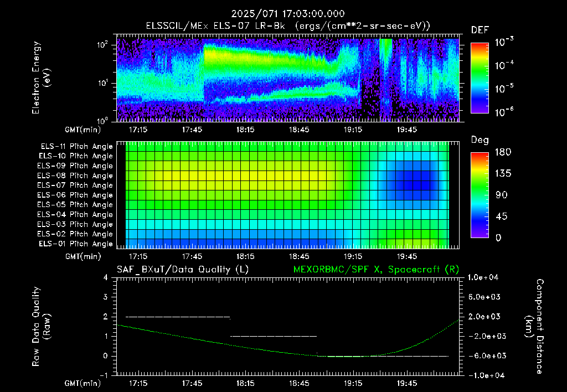This screenshot has height=392, width=567.
Task: Click ELS-02 Pitch Angle row label
Action: 75,234
